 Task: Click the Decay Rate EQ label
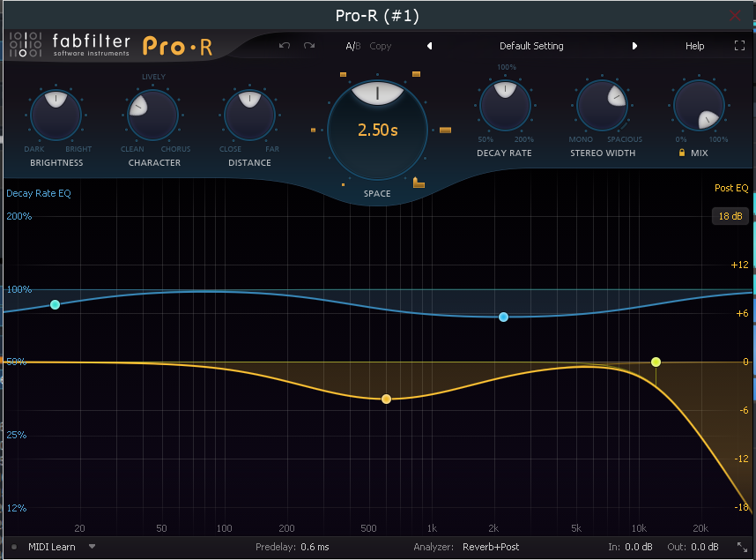39,193
